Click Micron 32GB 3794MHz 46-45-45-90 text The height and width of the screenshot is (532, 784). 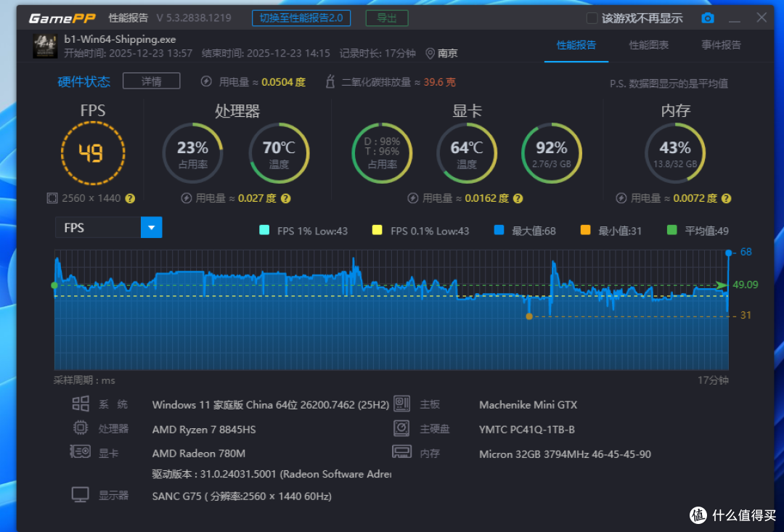565,454
